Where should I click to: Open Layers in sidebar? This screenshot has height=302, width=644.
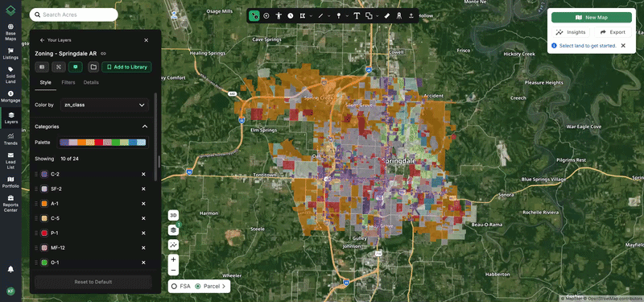click(x=10, y=118)
